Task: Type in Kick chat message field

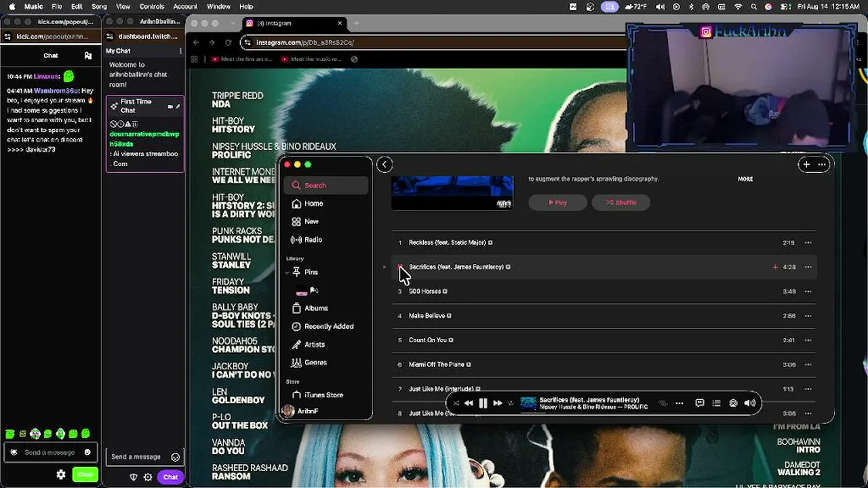Action: (50, 453)
